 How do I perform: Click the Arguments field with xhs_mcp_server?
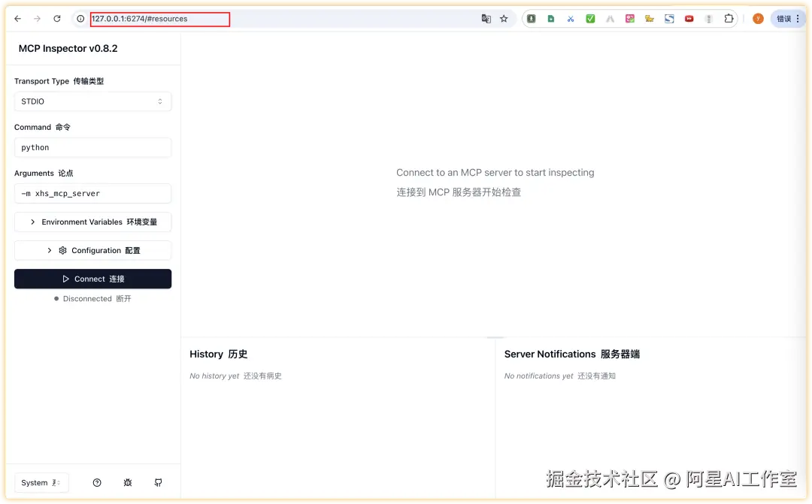92,193
